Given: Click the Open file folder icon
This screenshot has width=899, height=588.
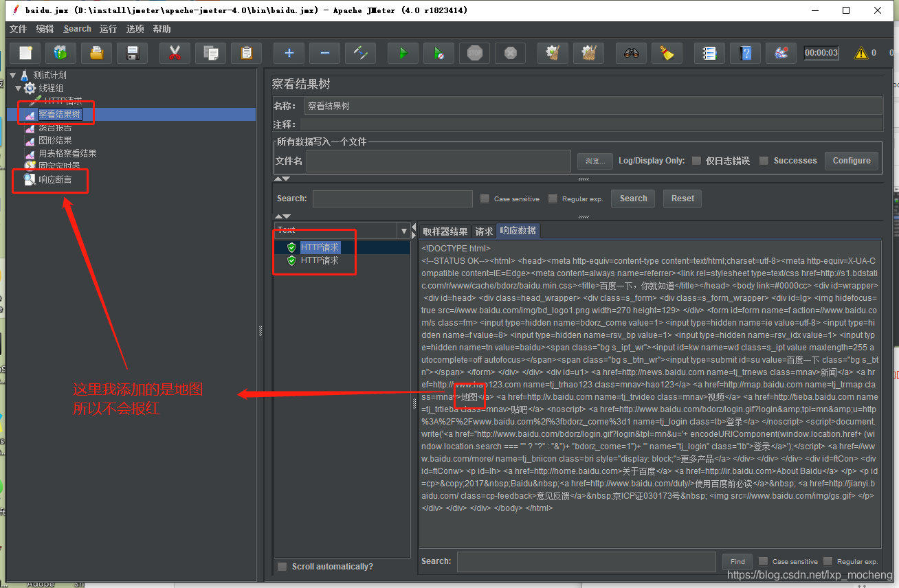Looking at the screenshot, I should [x=97, y=53].
